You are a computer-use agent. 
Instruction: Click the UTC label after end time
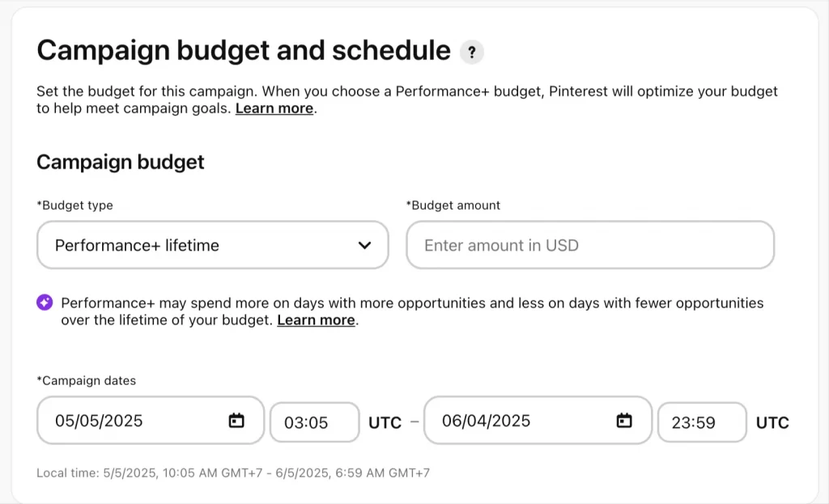(772, 422)
